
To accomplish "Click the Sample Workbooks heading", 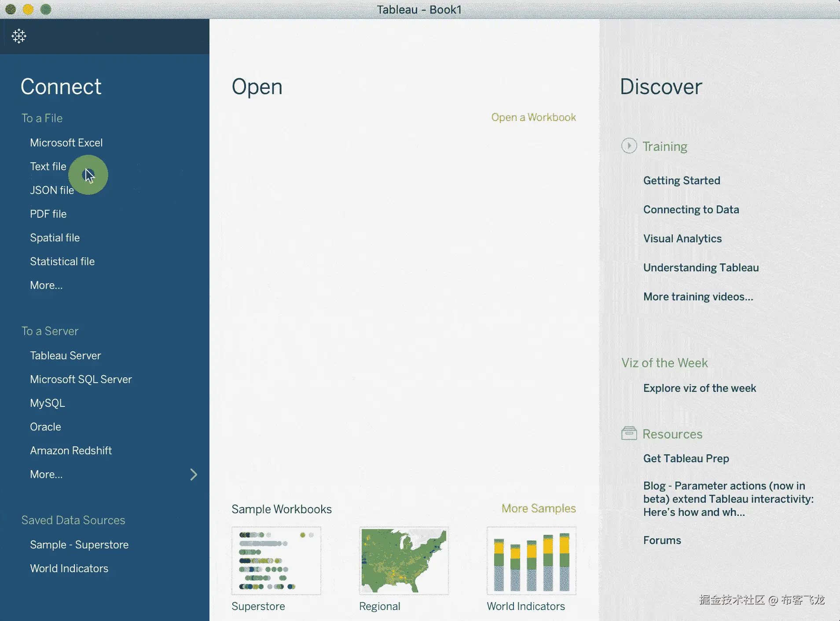I will [282, 509].
